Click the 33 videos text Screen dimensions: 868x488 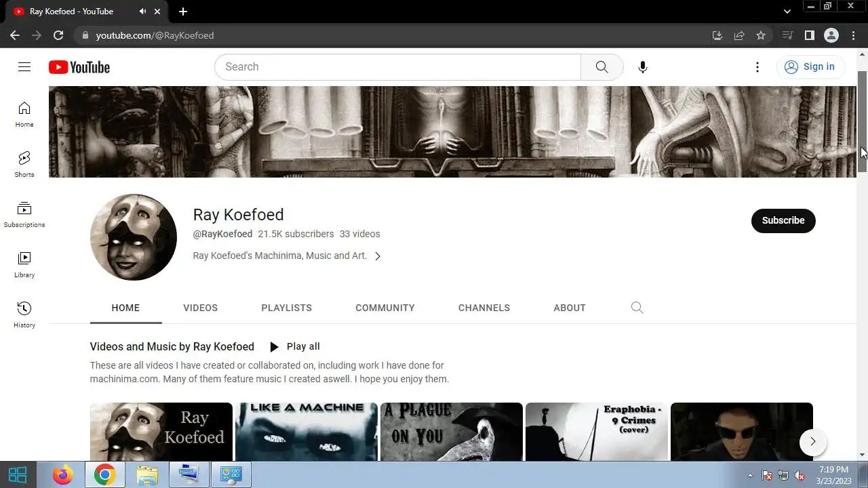[359, 234]
